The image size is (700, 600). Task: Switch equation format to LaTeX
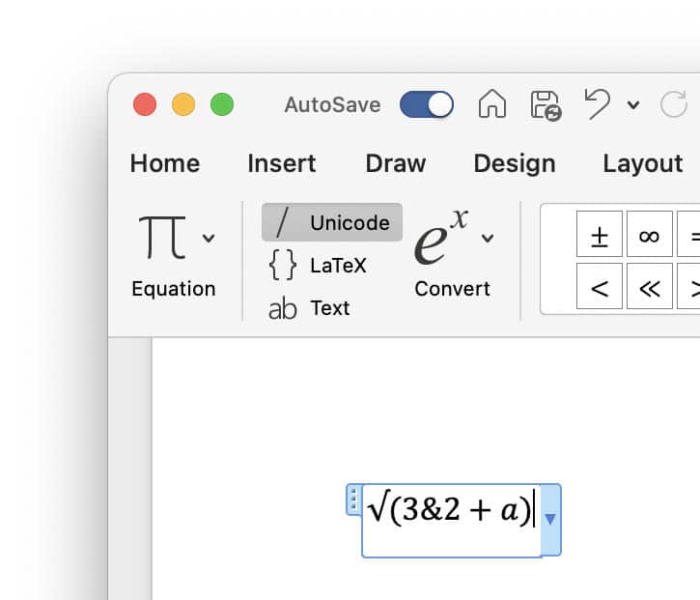(318, 266)
